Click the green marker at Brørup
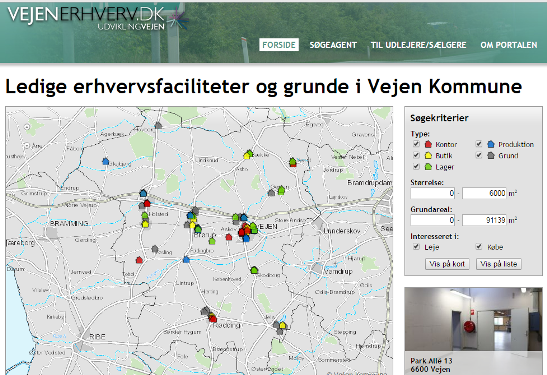This screenshot has height=375, width=547. tap(198, 229)
